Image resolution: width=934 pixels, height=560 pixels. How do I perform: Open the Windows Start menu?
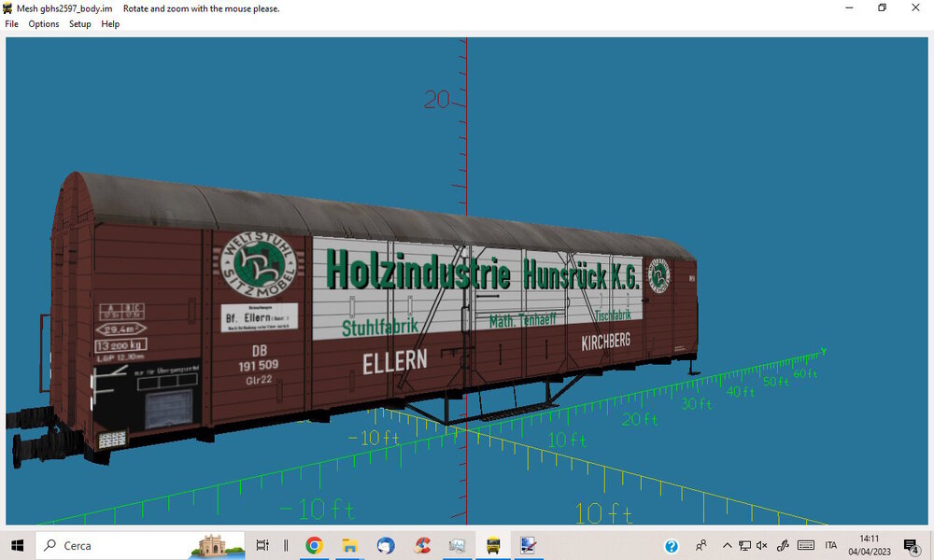tap(17, 545)
